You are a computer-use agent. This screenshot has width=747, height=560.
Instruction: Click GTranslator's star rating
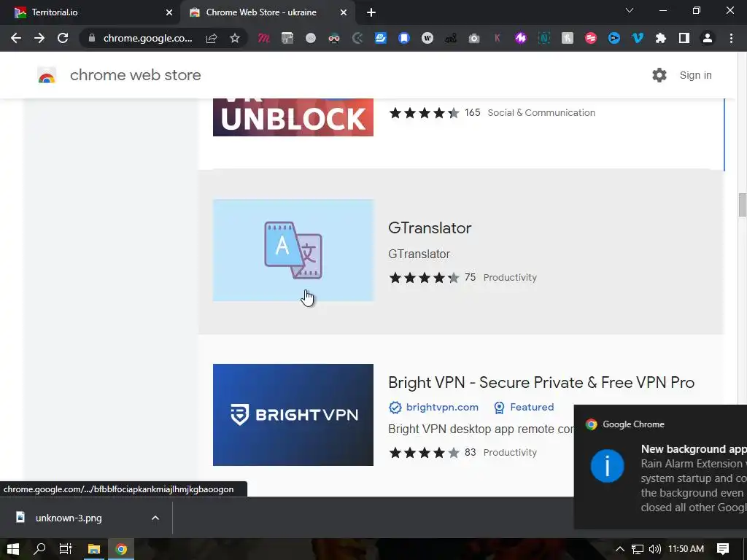click(424, 278)
